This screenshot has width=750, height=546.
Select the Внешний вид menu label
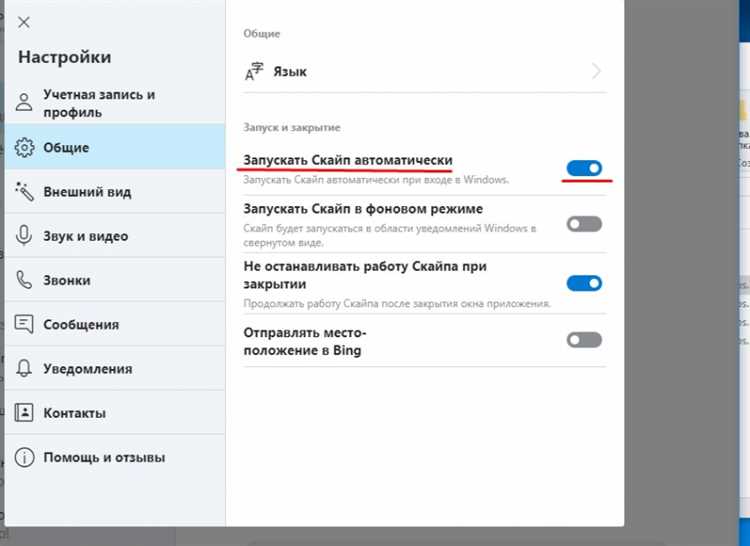(87, 192)
